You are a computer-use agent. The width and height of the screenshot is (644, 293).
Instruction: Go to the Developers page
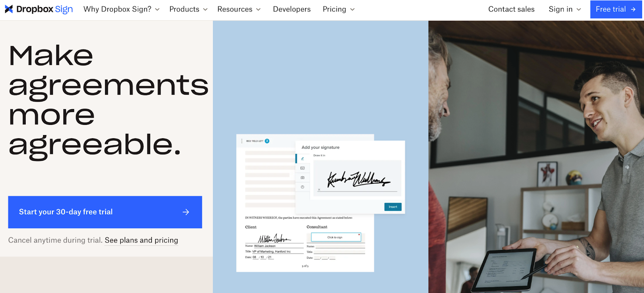pos(292,9)
